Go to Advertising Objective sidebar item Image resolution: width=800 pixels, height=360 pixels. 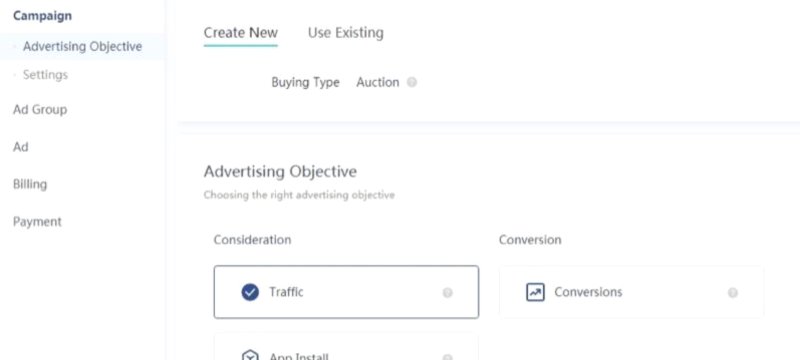pos(82,46)
